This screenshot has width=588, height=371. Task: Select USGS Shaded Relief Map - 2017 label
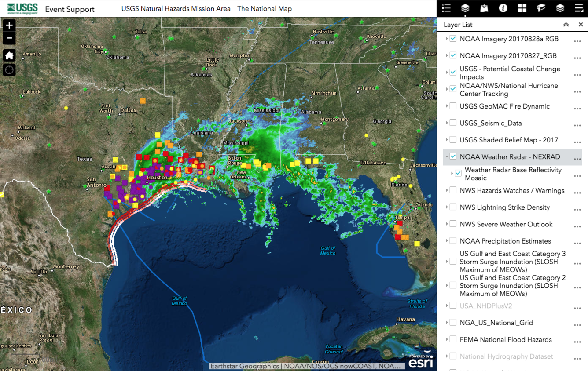[x=509, y=140]
